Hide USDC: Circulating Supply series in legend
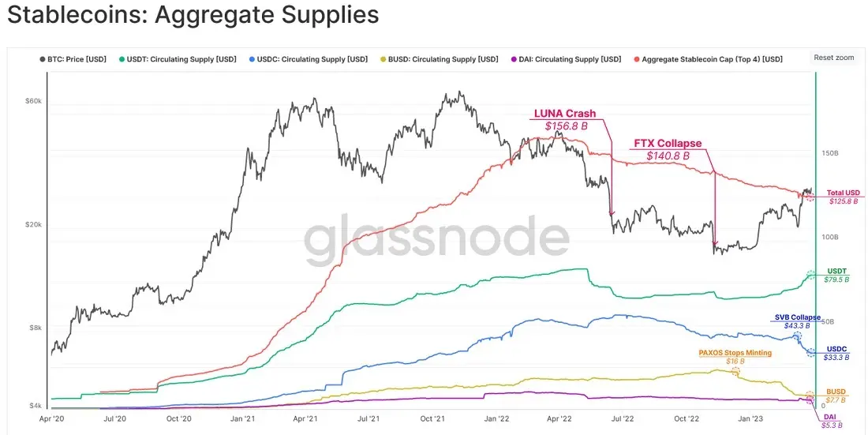Image resolution: width=868 pixels, height=435 pixels. (309, 59)
